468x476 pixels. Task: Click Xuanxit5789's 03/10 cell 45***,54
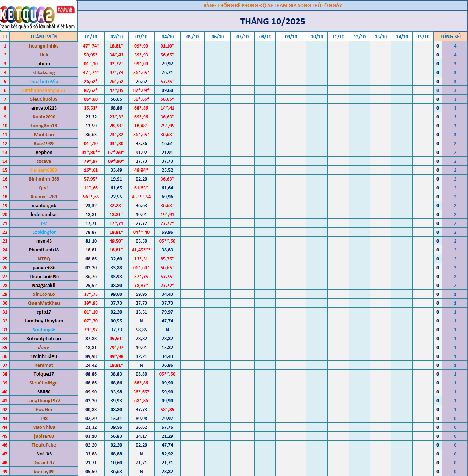(141, 197)
